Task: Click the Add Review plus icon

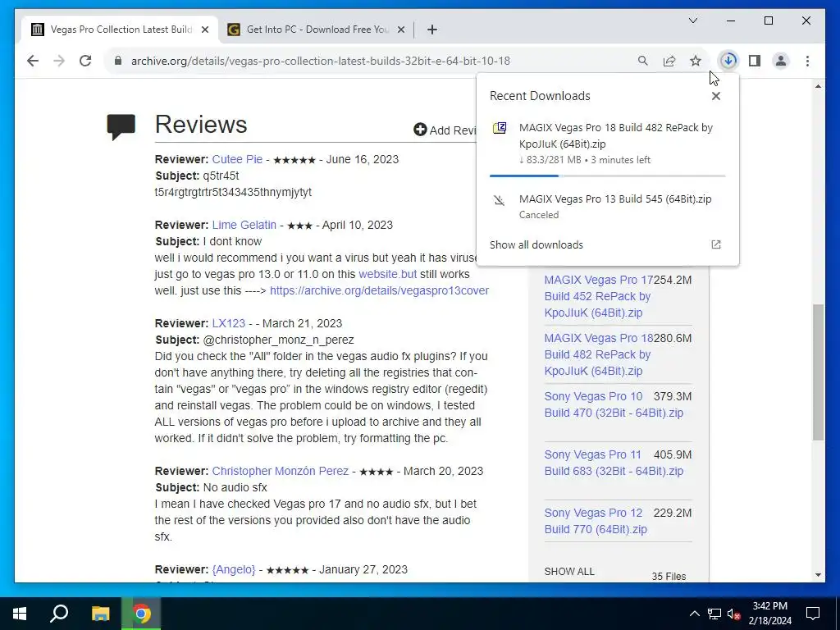Action: pyautogui.click(x=420, y=130)
